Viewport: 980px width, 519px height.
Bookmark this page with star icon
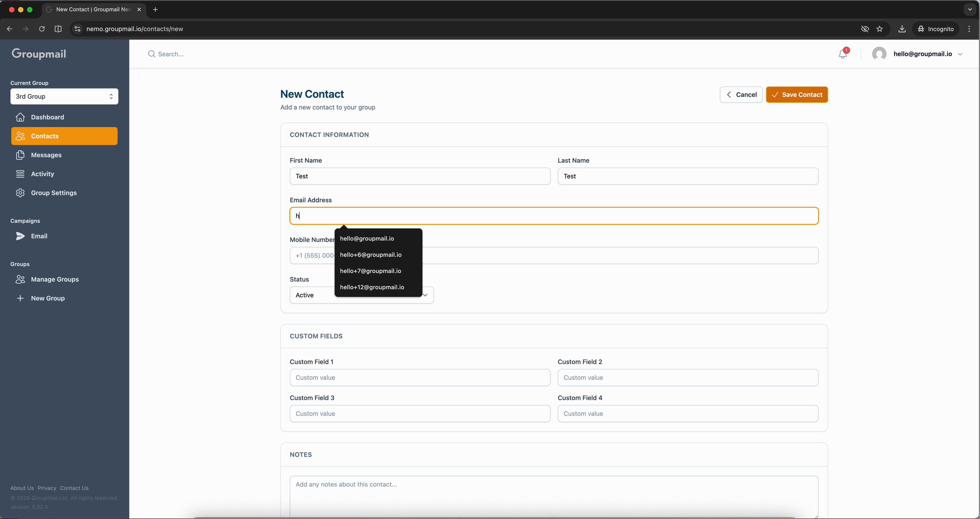(x=880, y=29)
